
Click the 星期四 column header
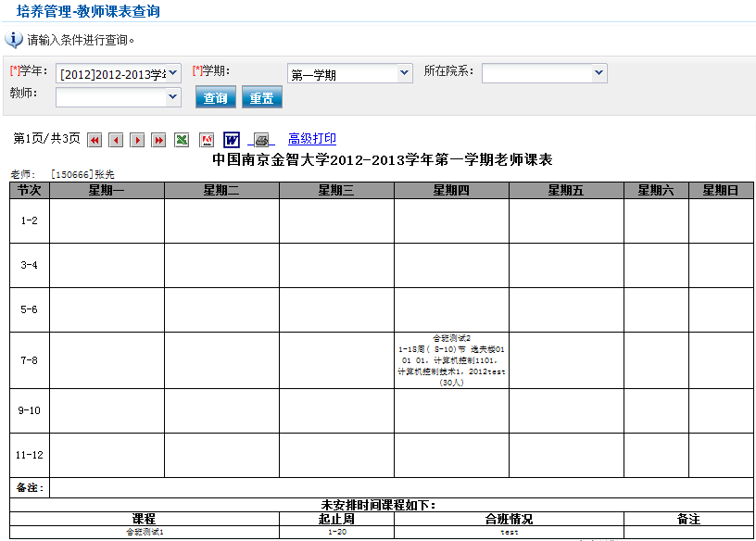click(451, 191)
